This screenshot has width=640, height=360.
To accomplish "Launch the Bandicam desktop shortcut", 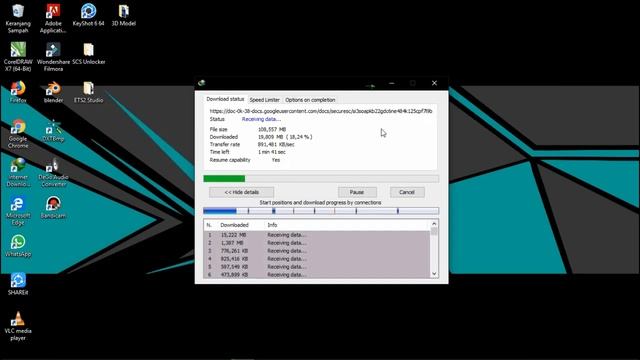I will pyautogui.click(x=53, y=207).
